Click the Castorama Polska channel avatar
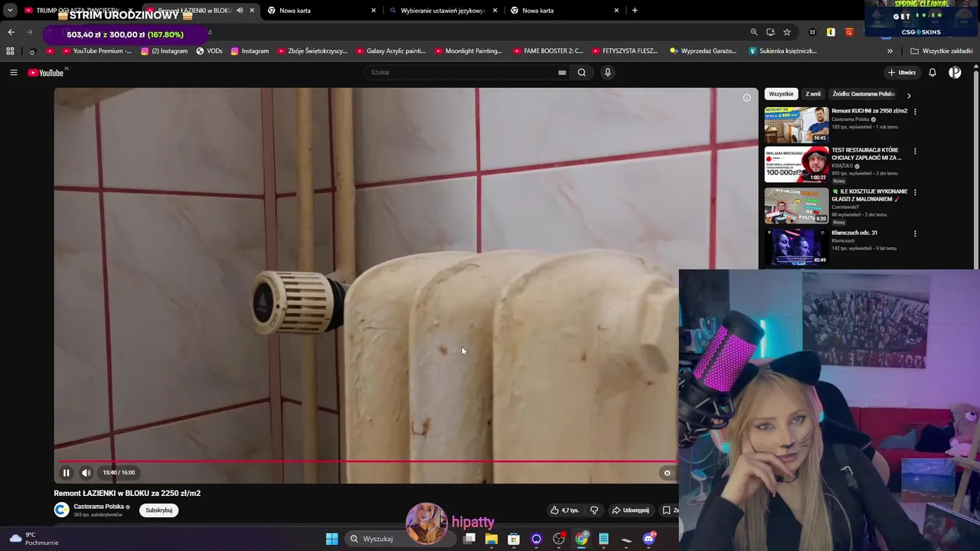 click(x=61, y=510)
